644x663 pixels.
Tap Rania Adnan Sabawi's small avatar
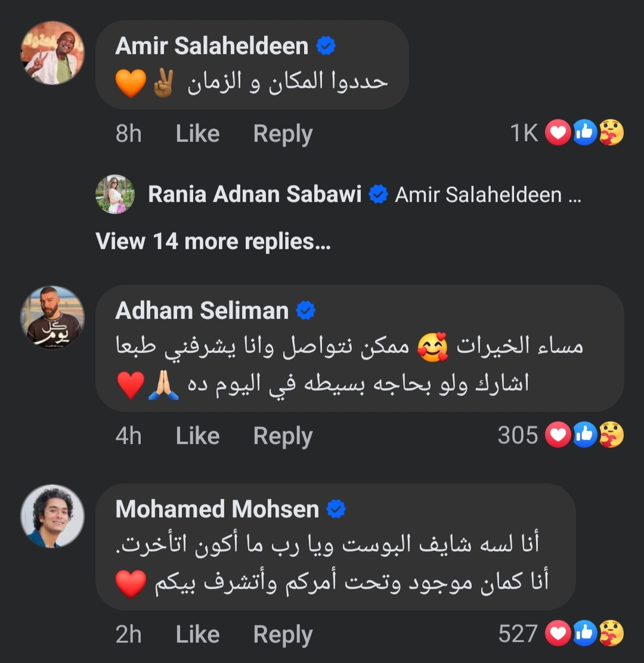coord(115,194)
